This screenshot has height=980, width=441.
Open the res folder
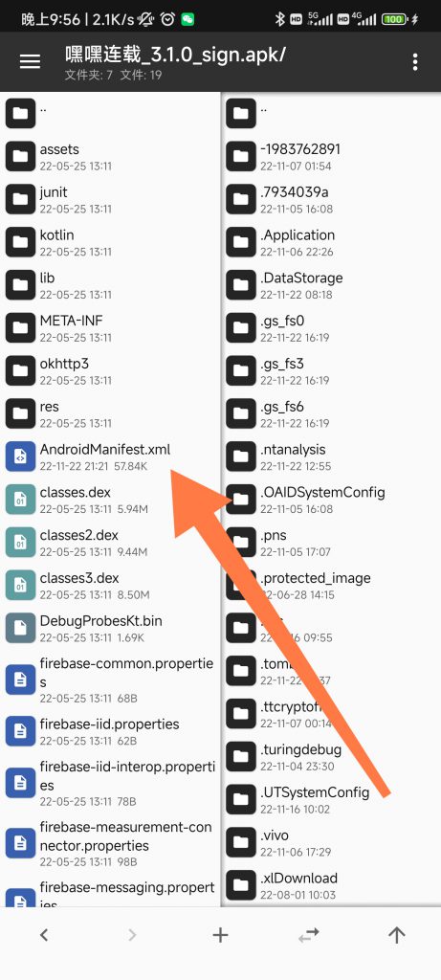[x=110, y=413]
